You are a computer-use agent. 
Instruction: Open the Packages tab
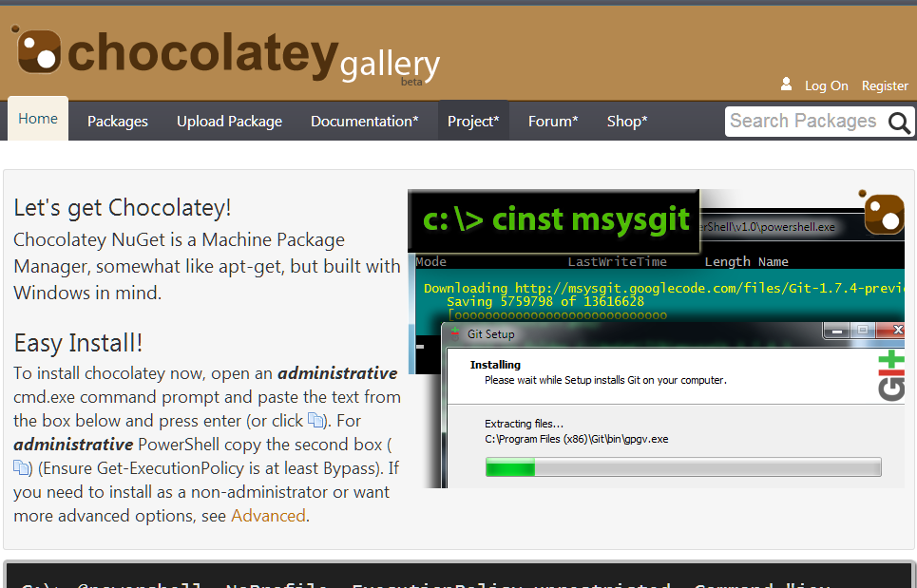[x=117, y=121]
